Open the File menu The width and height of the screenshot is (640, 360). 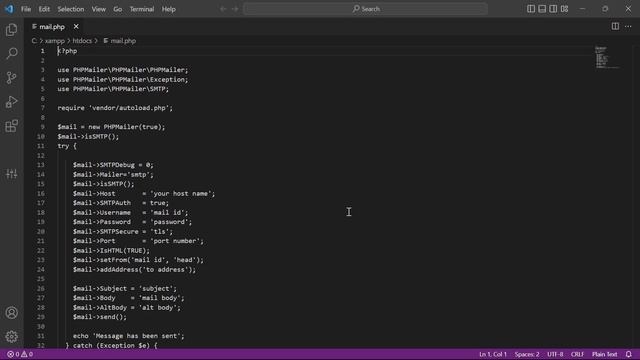(26, 9)
